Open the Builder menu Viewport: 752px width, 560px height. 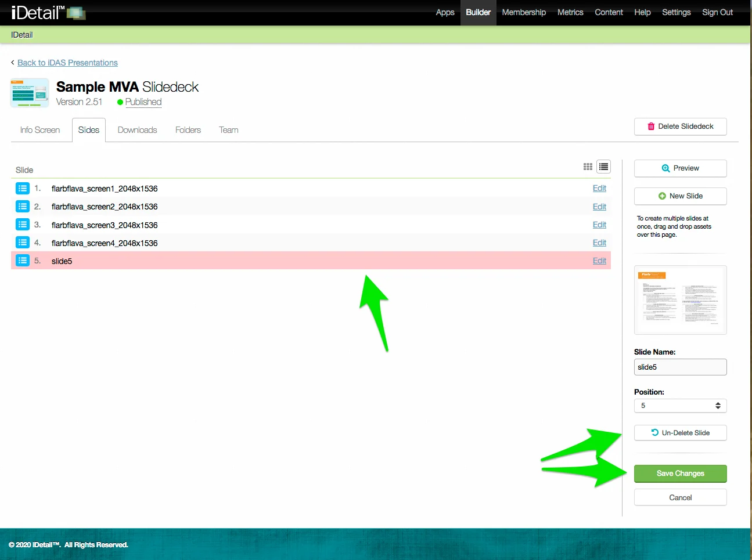coord(478,12)
